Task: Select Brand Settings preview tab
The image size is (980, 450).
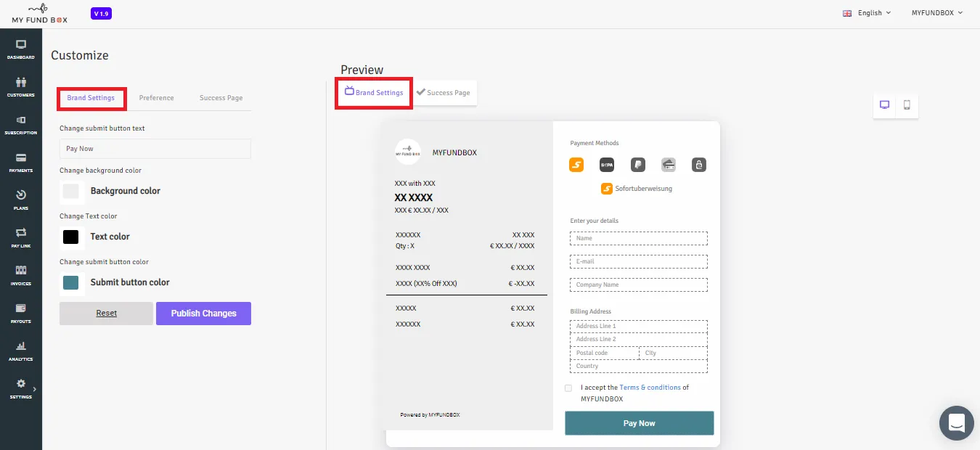Action: 374,92
